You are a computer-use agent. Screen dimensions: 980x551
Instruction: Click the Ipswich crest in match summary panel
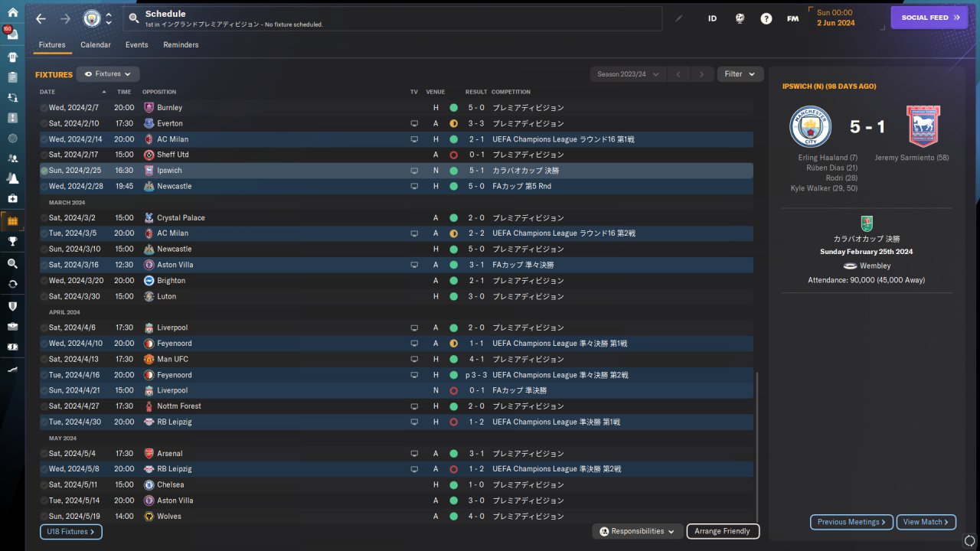coord(923,126)
